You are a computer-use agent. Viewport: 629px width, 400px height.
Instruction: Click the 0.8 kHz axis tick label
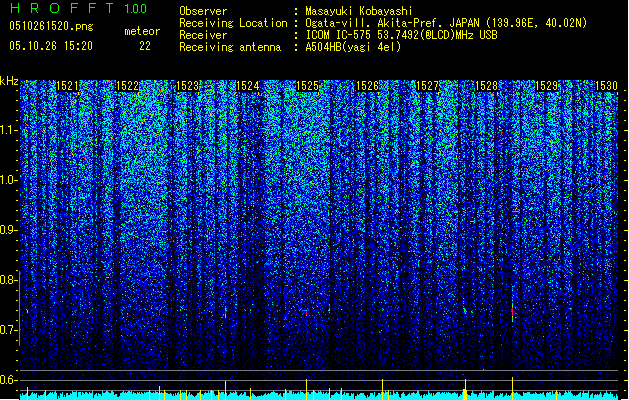[8, 280]
